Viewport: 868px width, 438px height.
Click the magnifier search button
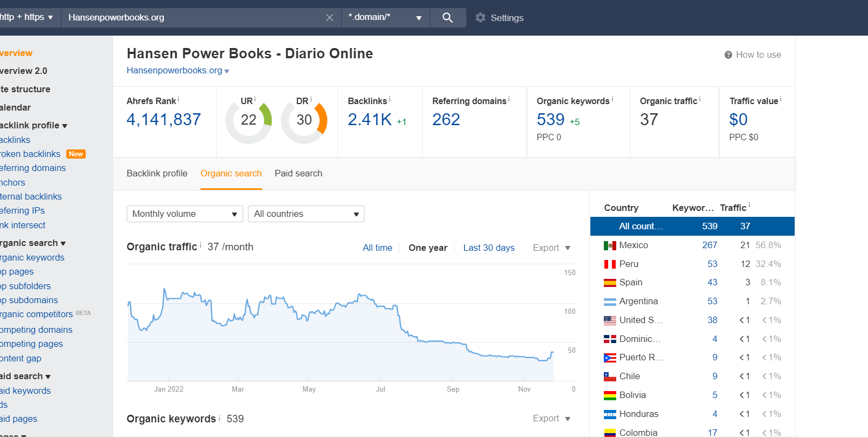(447, 17)
